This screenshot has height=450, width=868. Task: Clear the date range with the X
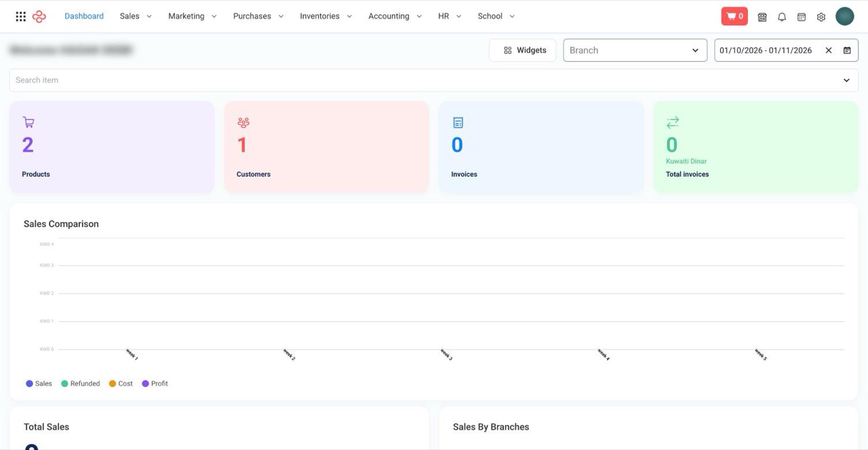tap(829, 50)
